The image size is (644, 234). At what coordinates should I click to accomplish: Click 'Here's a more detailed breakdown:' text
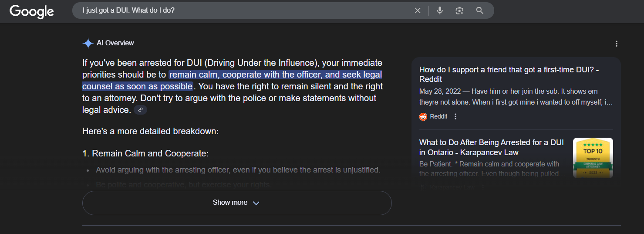pyautogui.click(x=150, y=131)
